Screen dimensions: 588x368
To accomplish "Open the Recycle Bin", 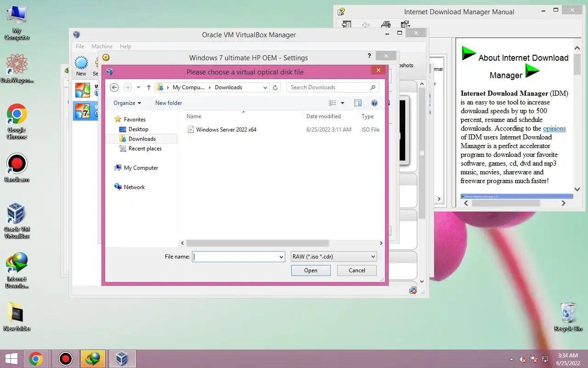I will [x=568, y=316].
